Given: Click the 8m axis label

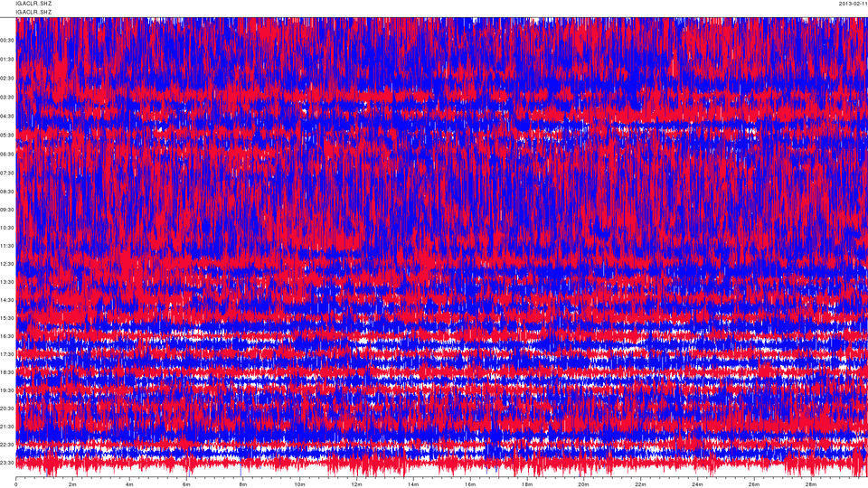Looking at the screenshot, I should [x=243, y=484].
